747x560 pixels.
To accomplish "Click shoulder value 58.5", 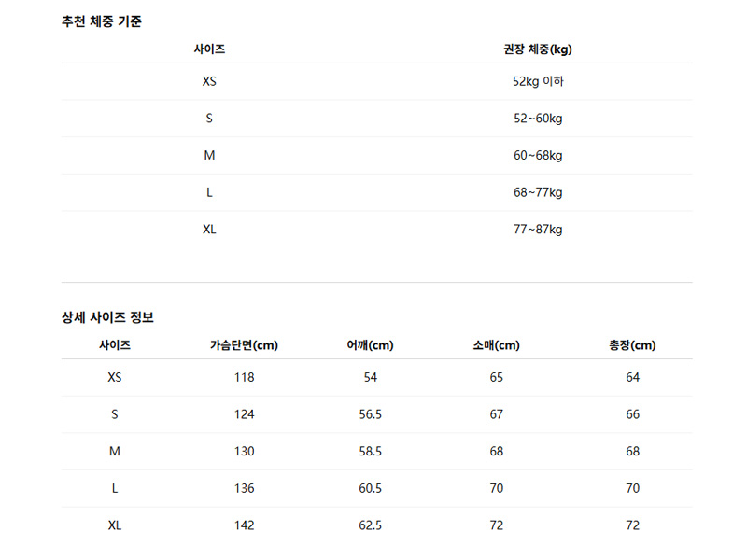I will click(370, 451).
